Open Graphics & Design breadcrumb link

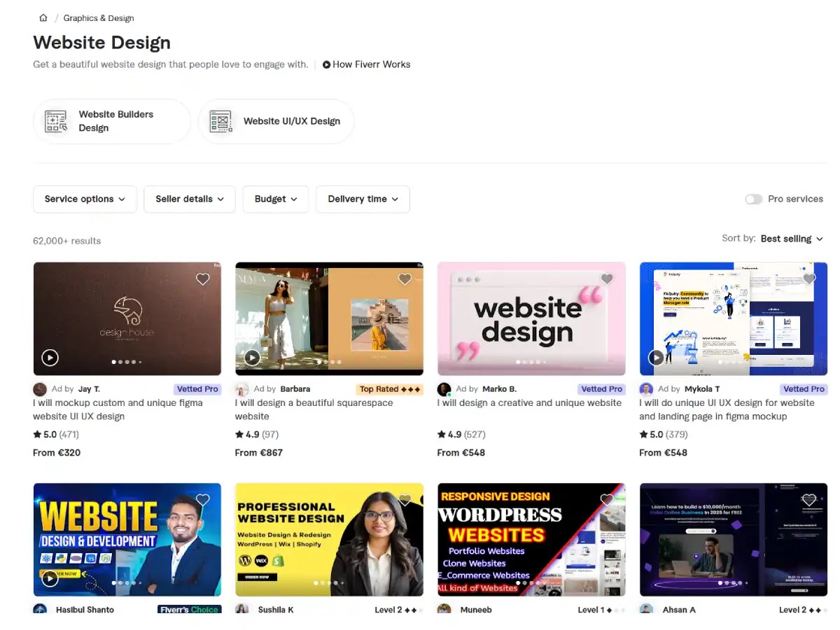coord(99,17)
